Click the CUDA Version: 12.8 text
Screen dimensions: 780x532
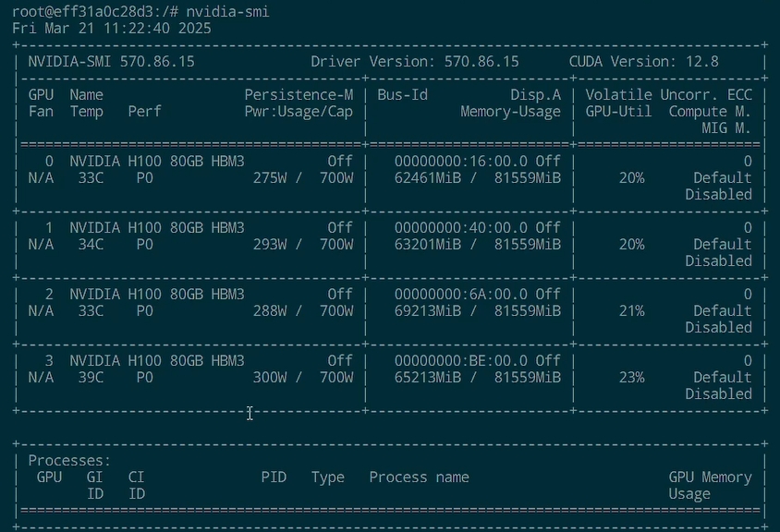(644, 62)
